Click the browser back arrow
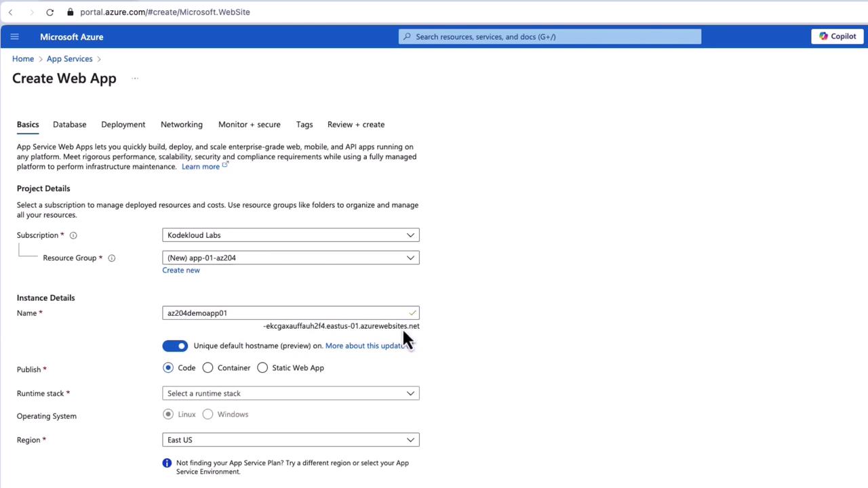868x488 pixels. coord(11,12)
